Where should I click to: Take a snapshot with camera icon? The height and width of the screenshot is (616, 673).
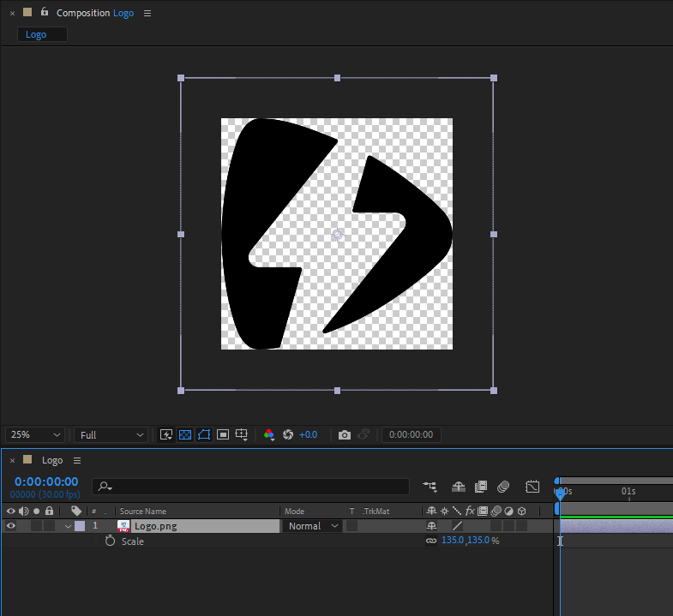coord(345,435)
